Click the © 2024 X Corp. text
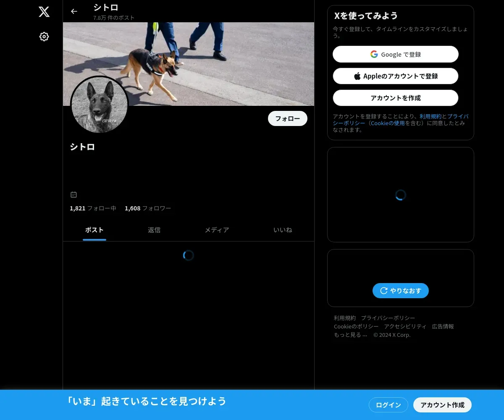504x420 pixels. (392, 335)
